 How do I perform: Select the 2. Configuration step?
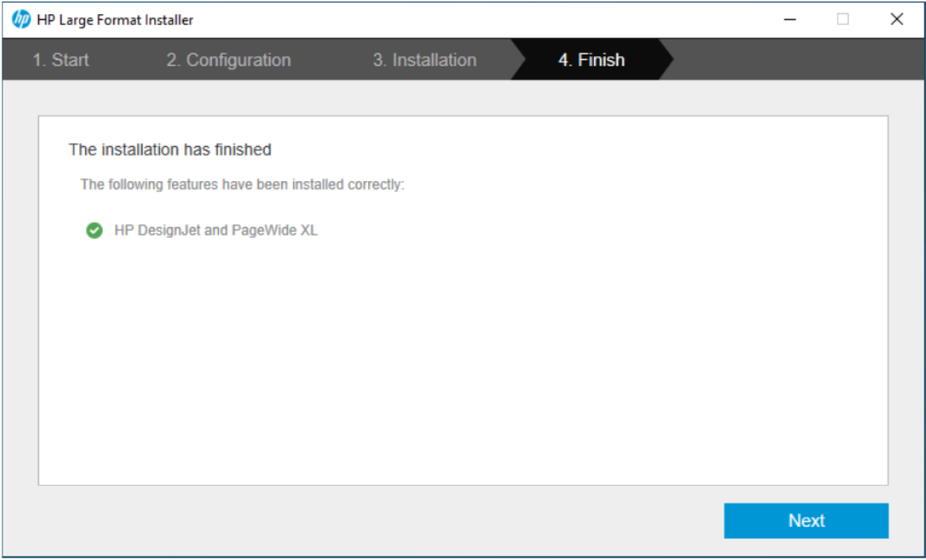[x=228, y=59]
